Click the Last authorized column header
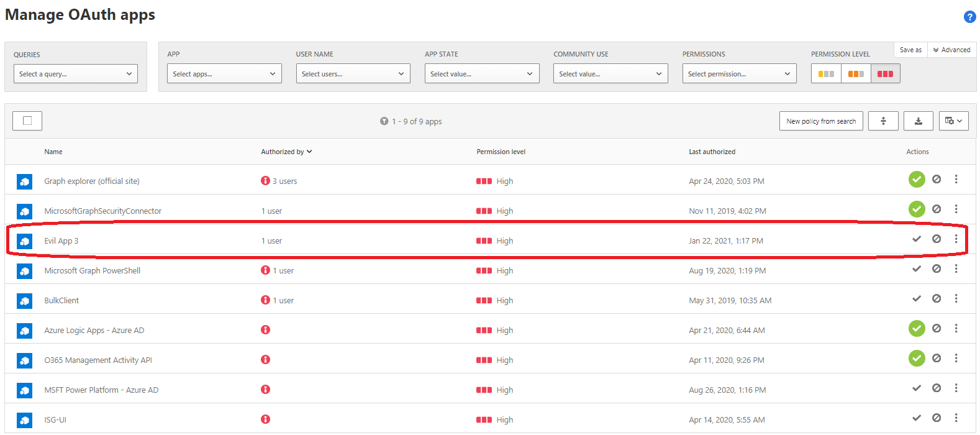The height and width of the screenshot is (435, 980). 712,152
